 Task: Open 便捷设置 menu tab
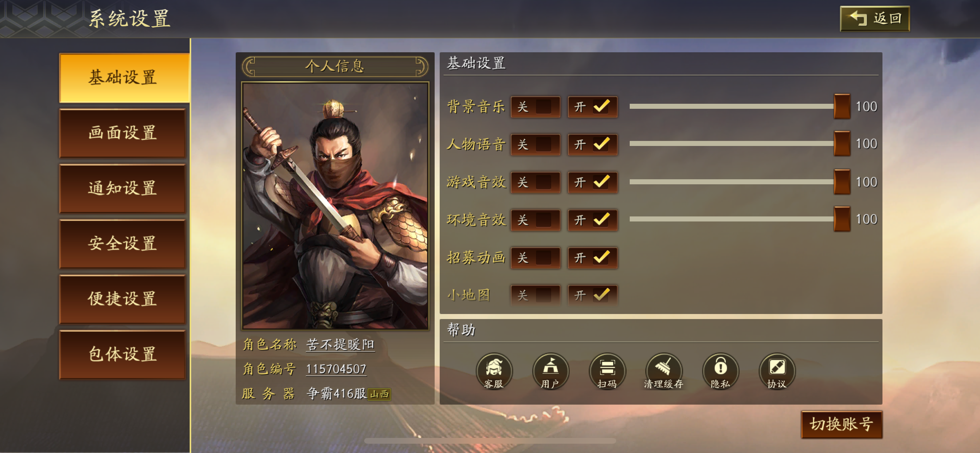(x=122, y=299)
